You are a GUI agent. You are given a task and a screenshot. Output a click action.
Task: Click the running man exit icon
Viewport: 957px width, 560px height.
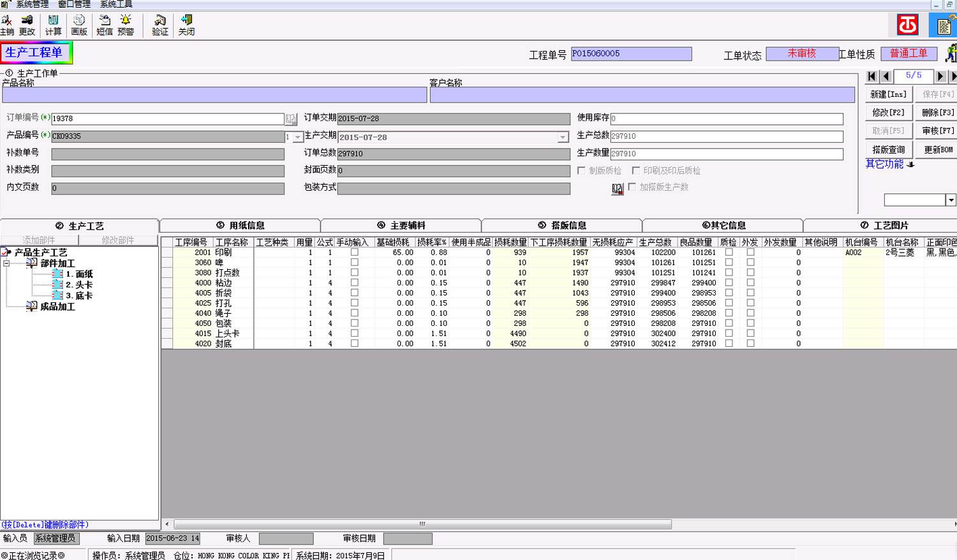[x=951, y=54]
